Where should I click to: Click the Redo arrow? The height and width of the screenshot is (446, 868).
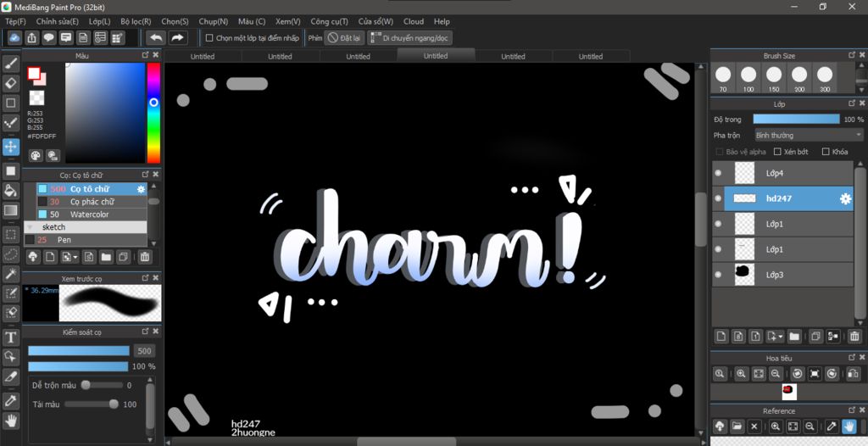click(177, 37)
